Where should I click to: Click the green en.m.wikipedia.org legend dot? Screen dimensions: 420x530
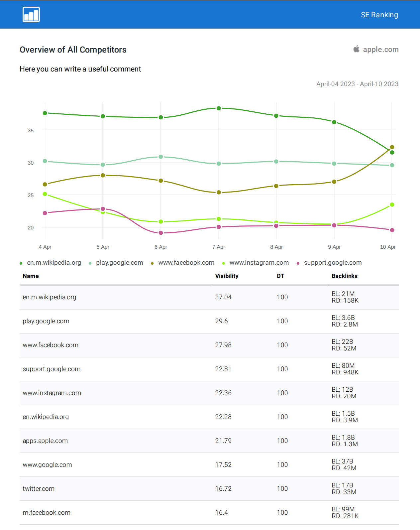coord(21,262)
